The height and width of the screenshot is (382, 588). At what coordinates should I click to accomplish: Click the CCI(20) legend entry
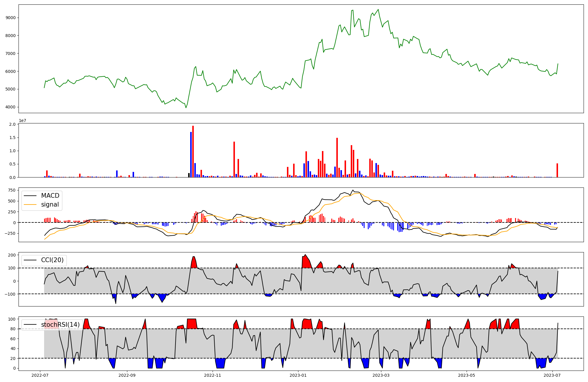[x=52, y=260]
